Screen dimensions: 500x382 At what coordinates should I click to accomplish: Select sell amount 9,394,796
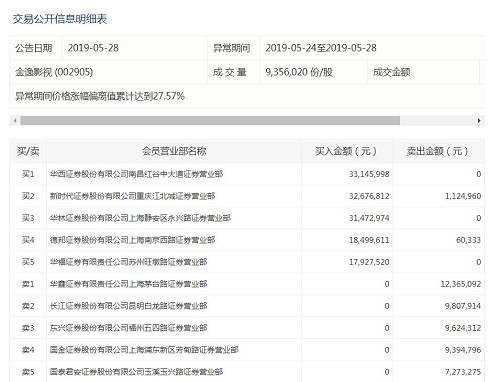(463, 350)
